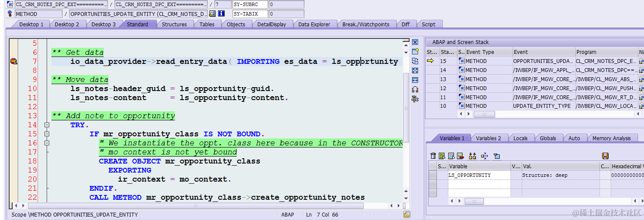Collapse the comment block on line 16

coord(47,143)
